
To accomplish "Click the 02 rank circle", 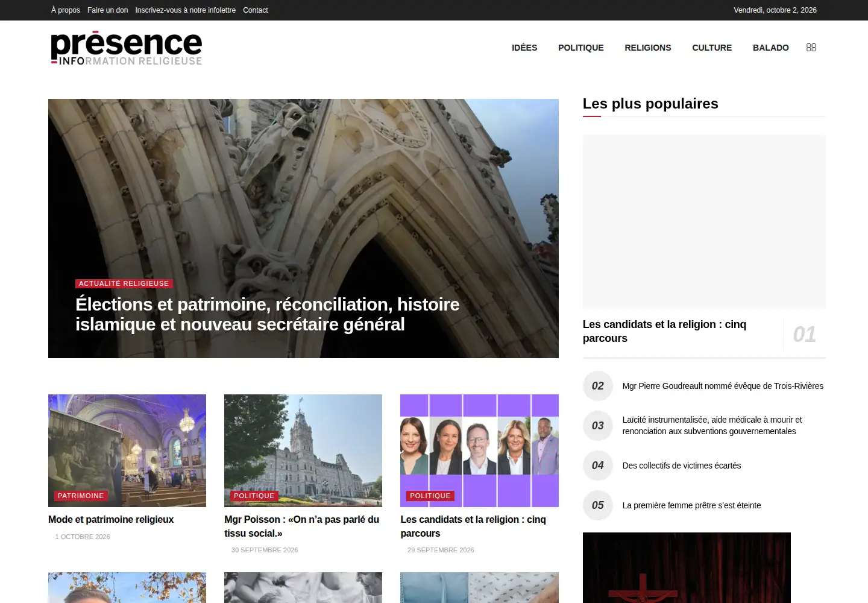I will coord(598,386).
